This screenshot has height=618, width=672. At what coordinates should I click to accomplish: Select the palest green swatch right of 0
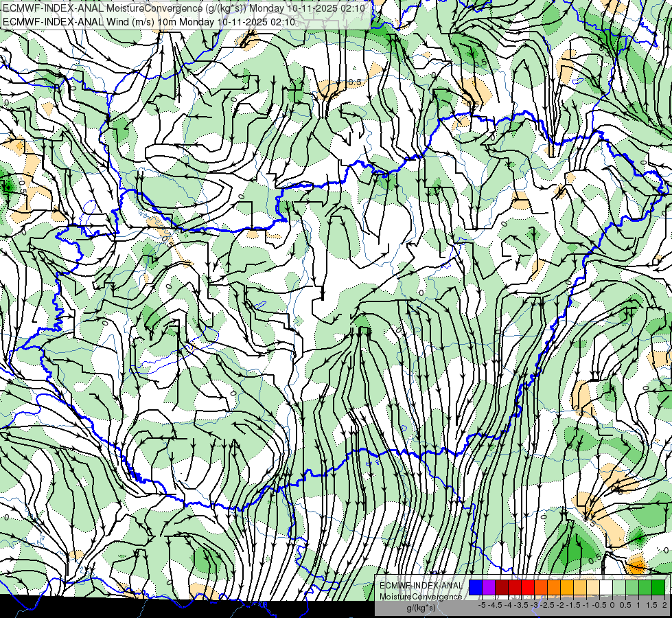619,587
